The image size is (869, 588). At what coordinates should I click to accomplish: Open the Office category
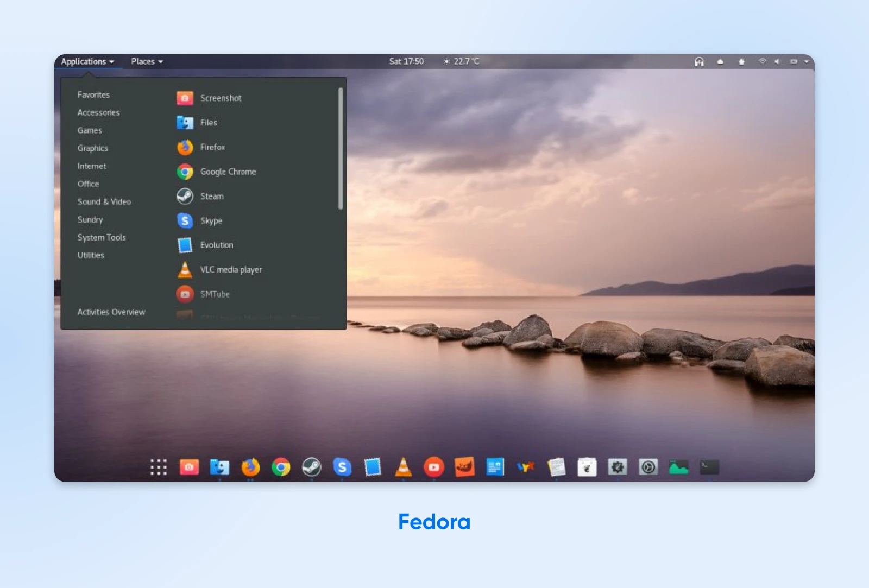(88, 184)
